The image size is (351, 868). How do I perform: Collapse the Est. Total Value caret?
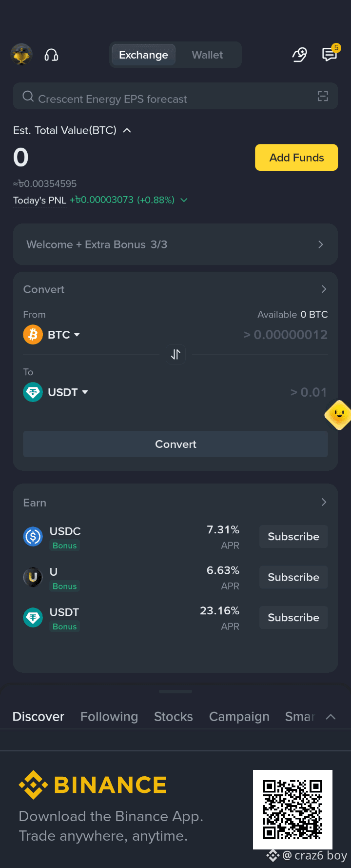127,130
